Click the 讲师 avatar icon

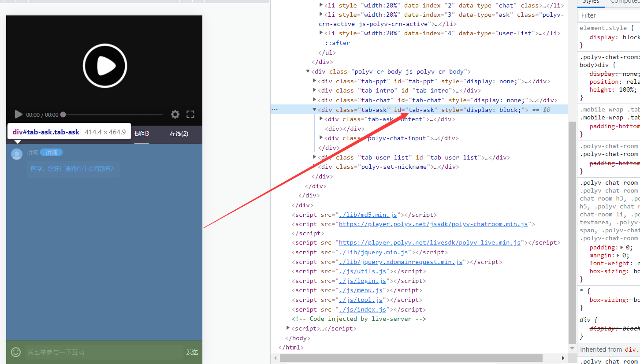17,154
